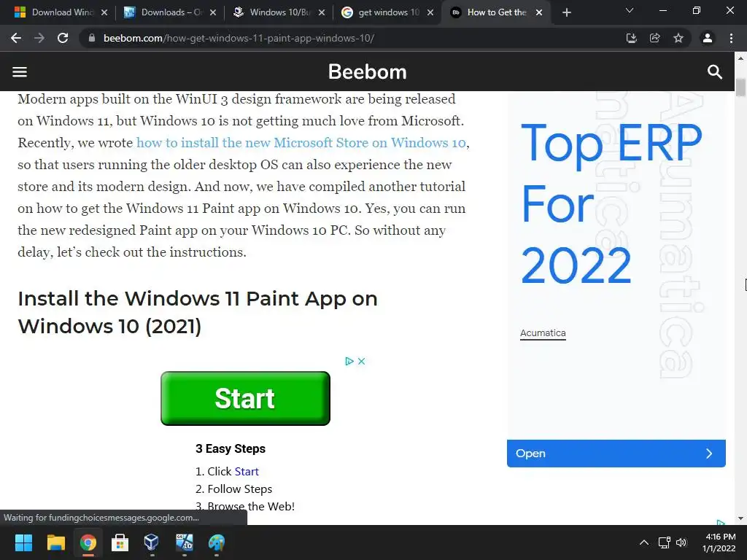
Task: Click the scrollbar up arrow
Action: [740, 58]
